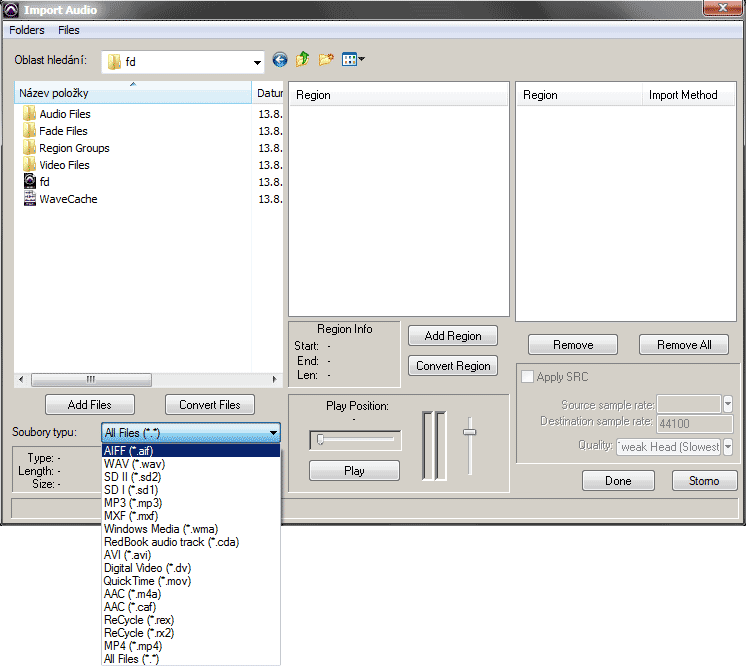Choose WAV (*.wav) file type
Image resolution: width=746 pixels, height=666 pixels.
pyautogui.click(x=191, y=463)
